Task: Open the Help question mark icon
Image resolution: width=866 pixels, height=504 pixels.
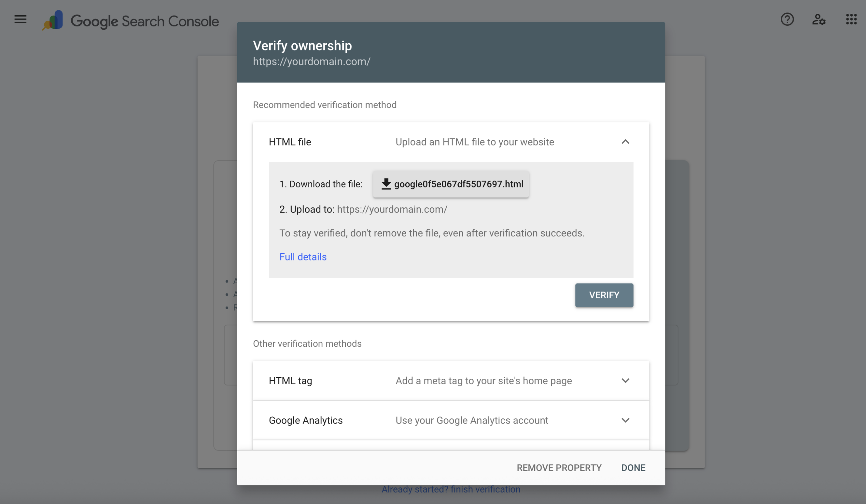Action: click(787, 20)
